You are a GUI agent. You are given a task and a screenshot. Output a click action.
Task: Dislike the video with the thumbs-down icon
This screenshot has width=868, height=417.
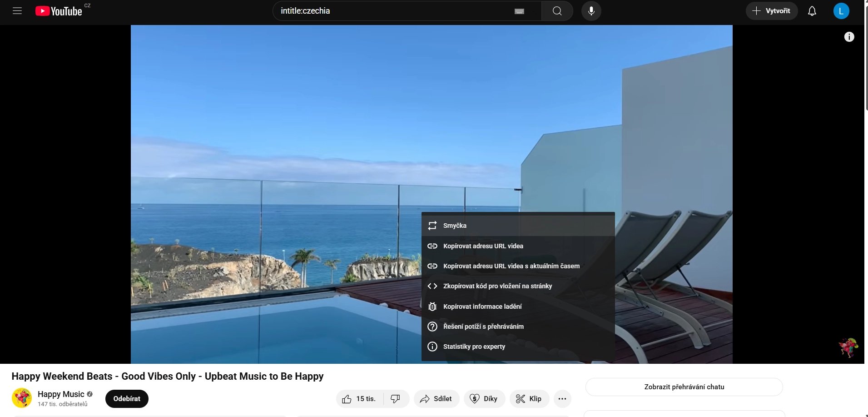pos(396,398)
